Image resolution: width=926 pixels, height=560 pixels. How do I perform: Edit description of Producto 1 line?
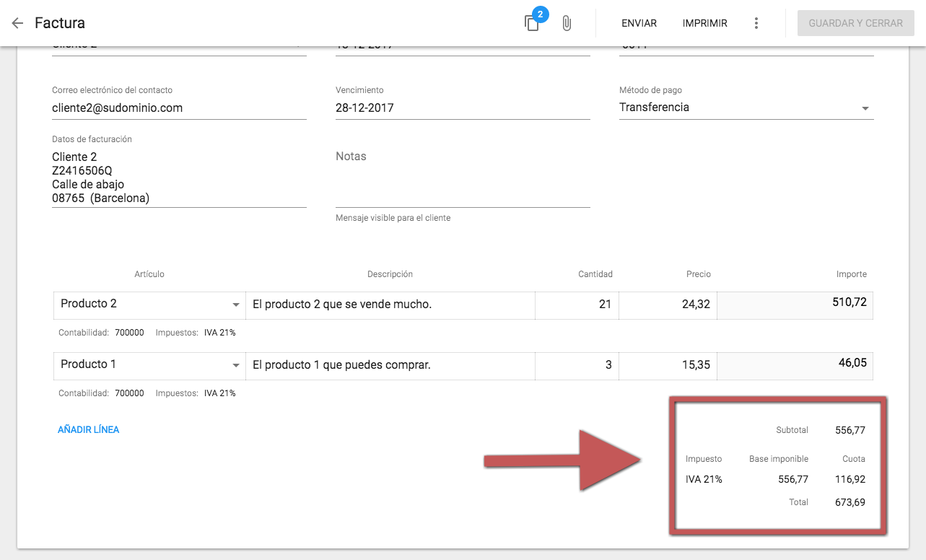point(390,365)
